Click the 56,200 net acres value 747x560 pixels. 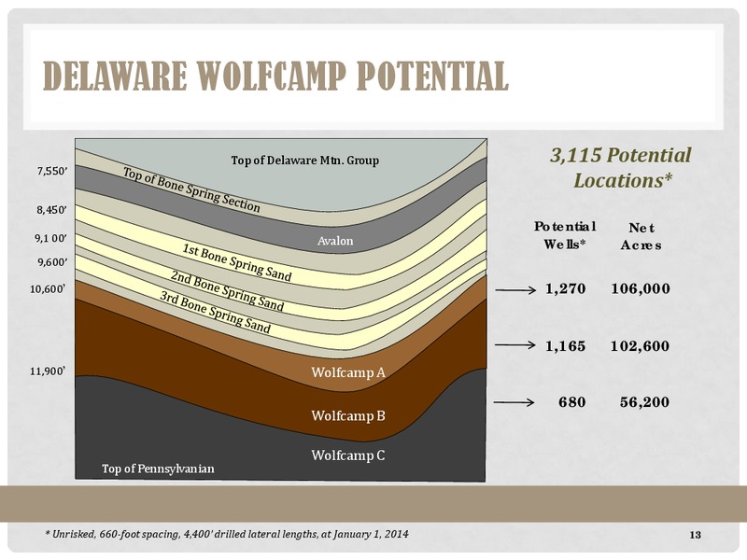click(644, 402)
